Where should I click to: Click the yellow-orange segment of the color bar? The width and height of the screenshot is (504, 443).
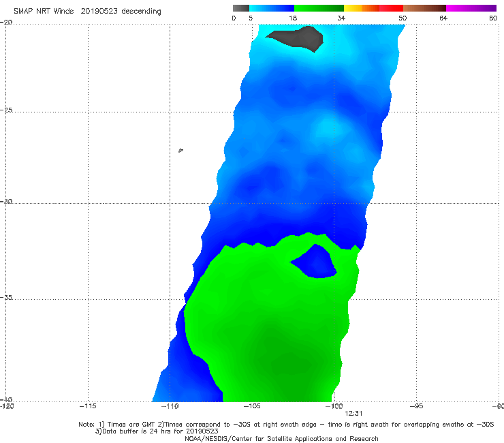[x=362, y=8]
